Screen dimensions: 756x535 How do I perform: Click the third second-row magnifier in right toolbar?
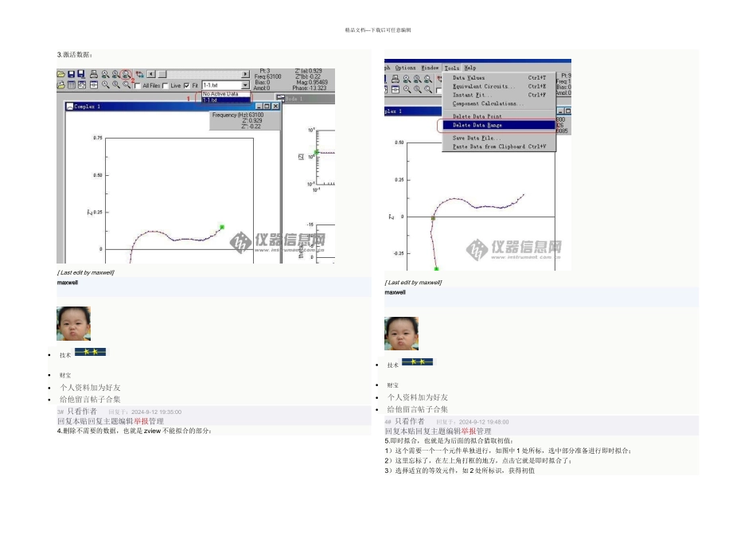click(427, 89)
